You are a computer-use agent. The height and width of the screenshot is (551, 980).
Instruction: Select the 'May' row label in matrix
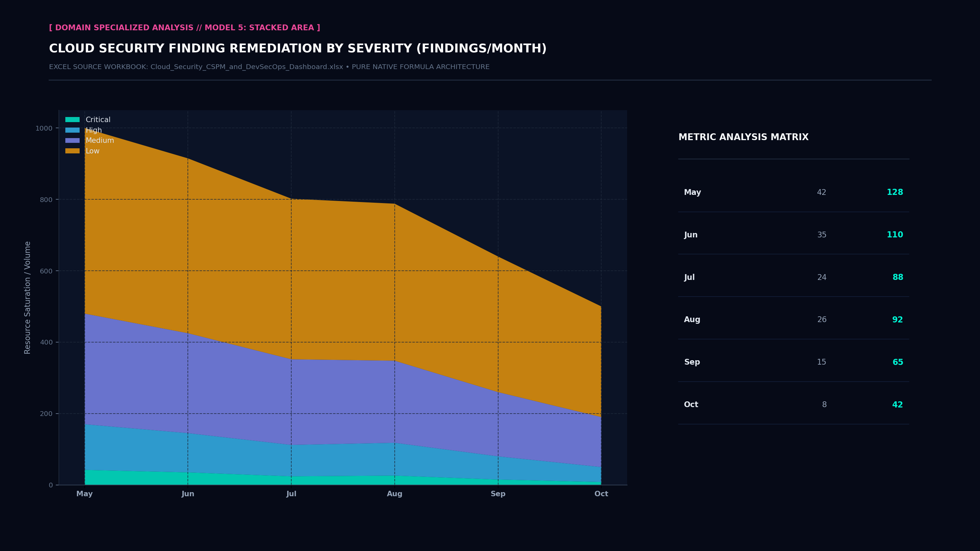coord(692,193)
